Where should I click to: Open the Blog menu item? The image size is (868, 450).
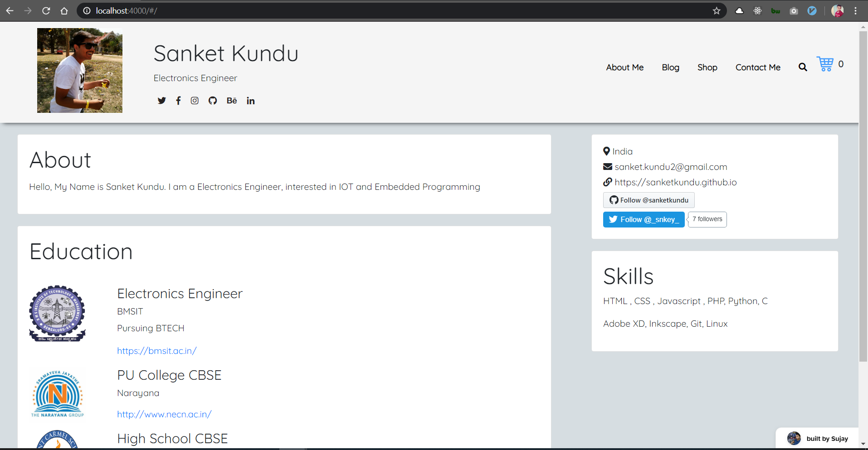670,68
